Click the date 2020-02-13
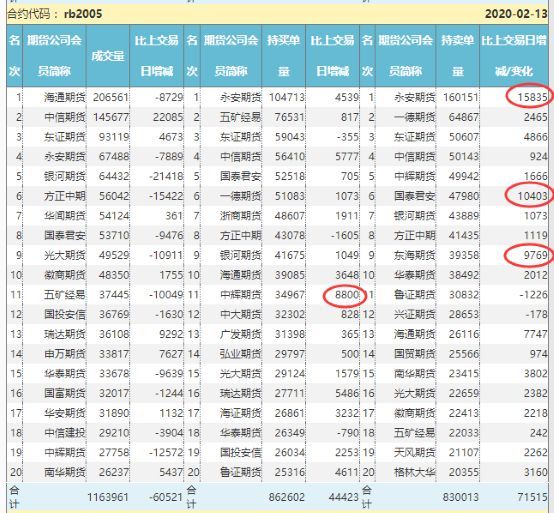The width and height of the screenshot is (554, 513). (516, 14)
